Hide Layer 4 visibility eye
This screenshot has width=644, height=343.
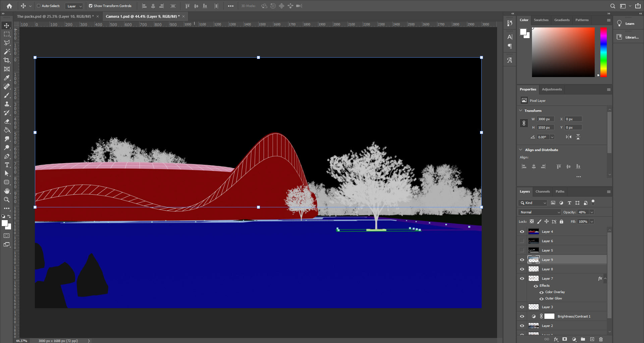tap(522, 231)
